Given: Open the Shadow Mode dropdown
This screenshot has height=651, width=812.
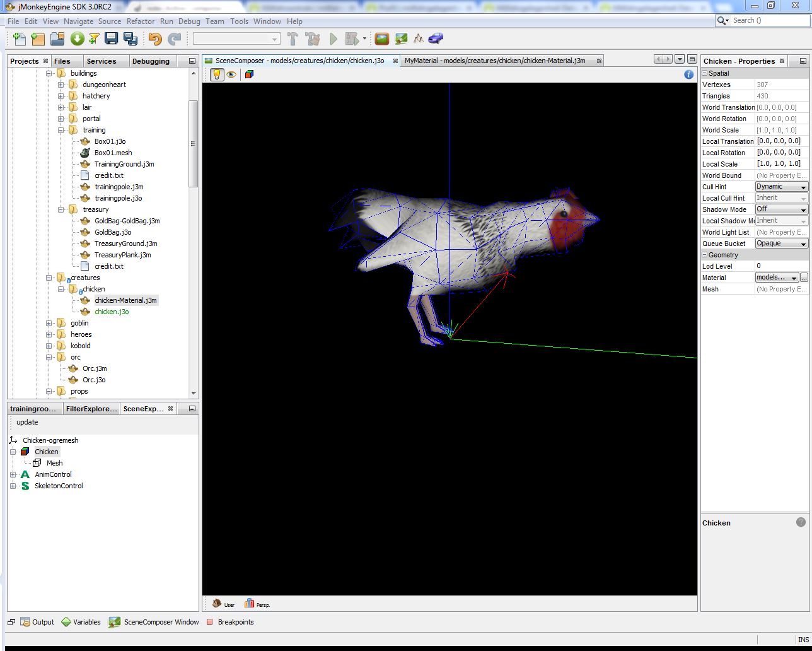Looking at the screenshot, I should pyautogui.click(x=781, y=209).
